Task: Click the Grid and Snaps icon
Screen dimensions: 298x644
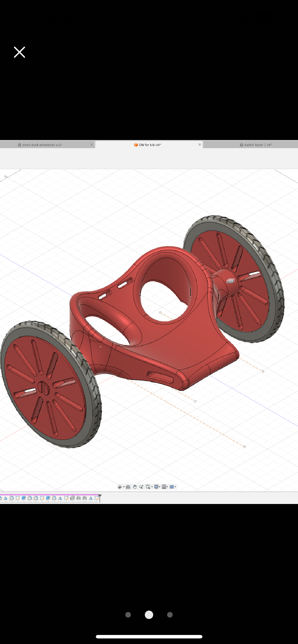Action: 164,487
